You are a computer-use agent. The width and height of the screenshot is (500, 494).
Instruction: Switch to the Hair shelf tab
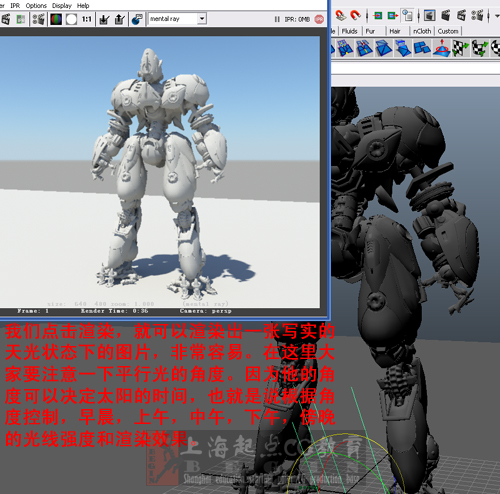point(395,31)
